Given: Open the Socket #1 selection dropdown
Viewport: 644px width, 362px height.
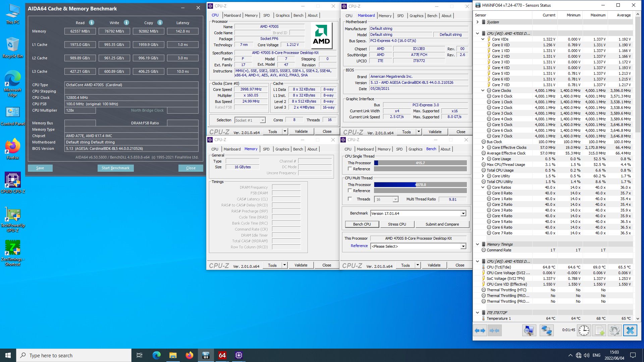Looking at the screenshot, I should point(263,120).
